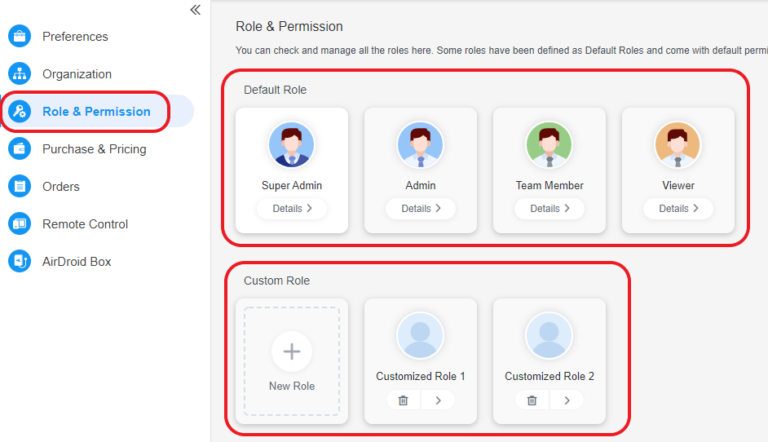Open Customized Role 2 chevron arrow
The width and height of the screenshot is (768, 442).
click(567, 400)
